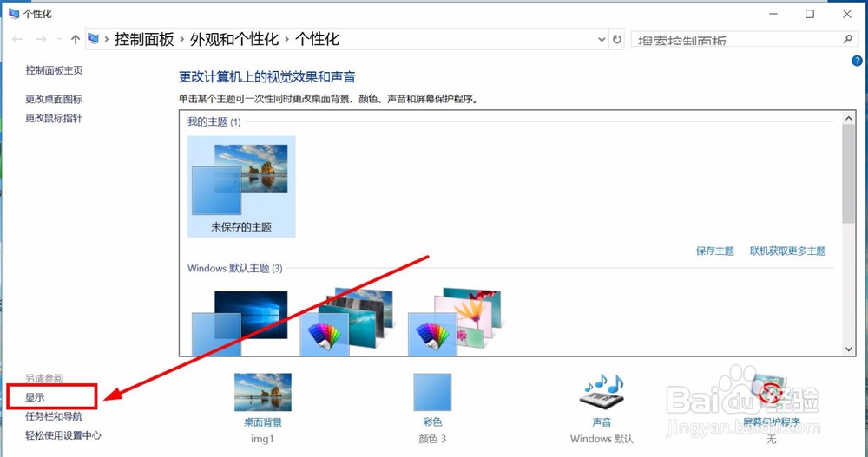
Task: Open 更改鼠标指针 link
Action: (x=54, y=119)
